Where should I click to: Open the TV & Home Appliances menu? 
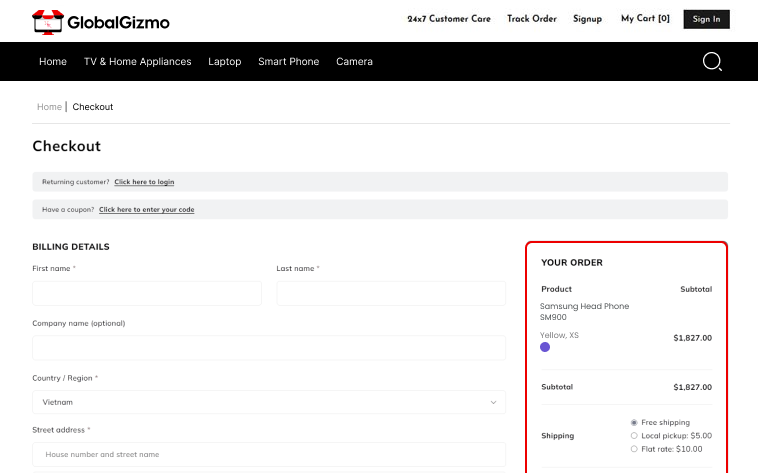click(x=137, y=62)
